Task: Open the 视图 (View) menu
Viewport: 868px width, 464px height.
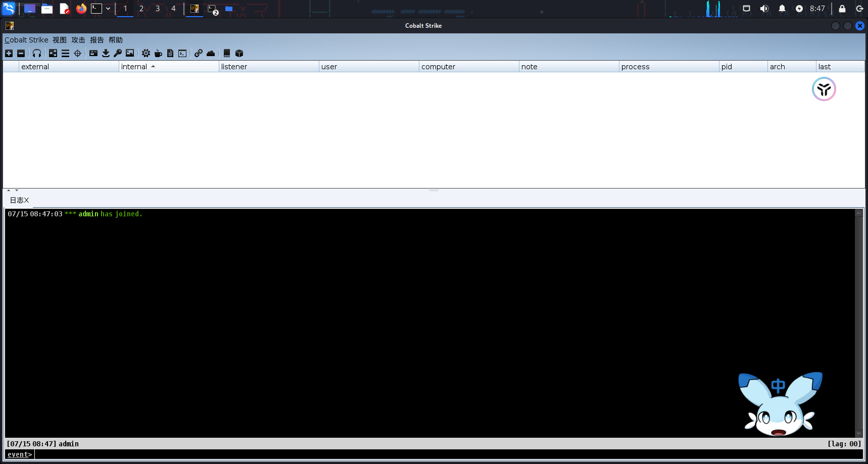Action: (x=60, y=40)
